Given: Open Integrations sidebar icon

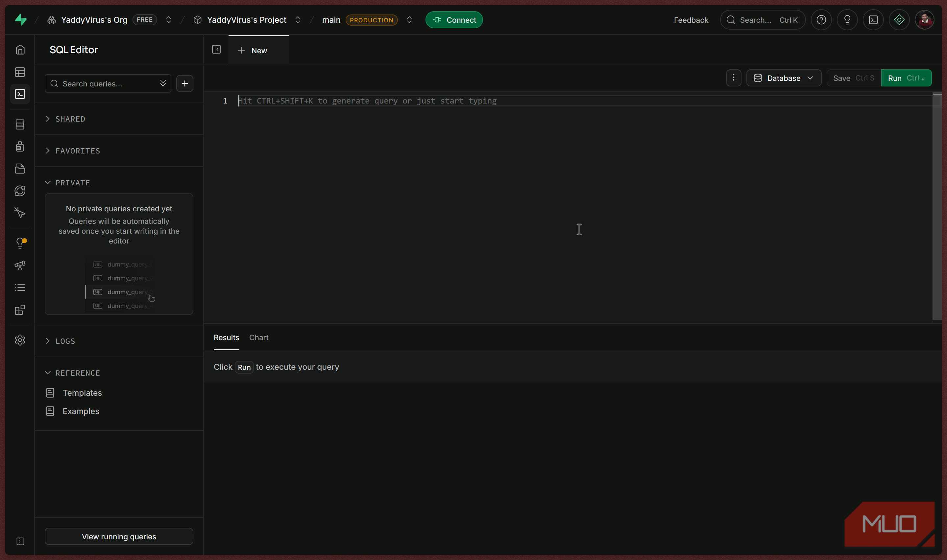Looking at the screenshot, I should (x=20, y=310).
